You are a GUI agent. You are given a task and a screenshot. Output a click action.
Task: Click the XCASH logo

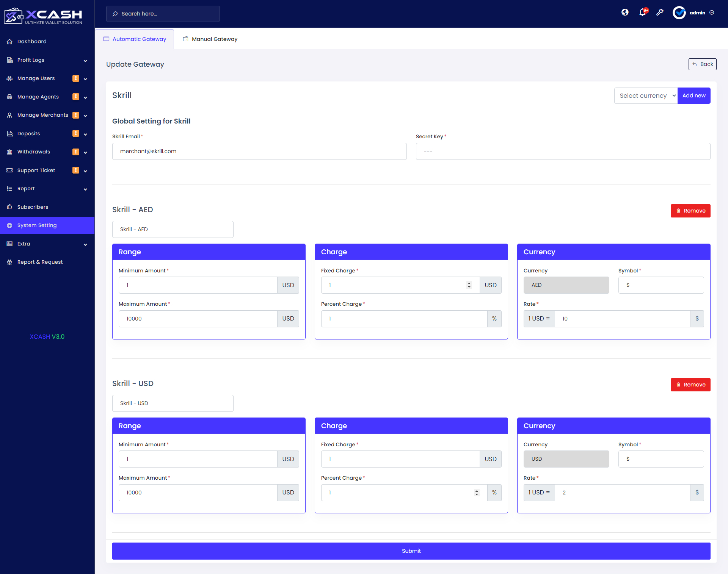(43, 16)
